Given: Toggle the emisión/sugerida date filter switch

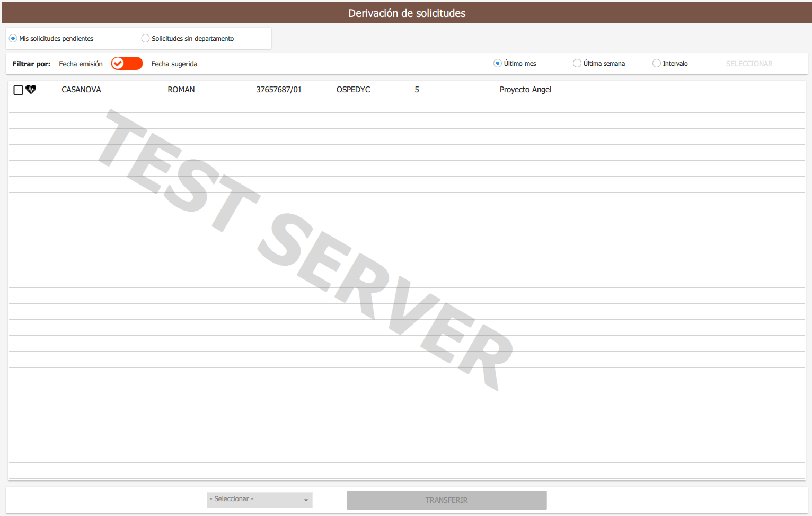Looking at the screenshot, I should [127, 64].
